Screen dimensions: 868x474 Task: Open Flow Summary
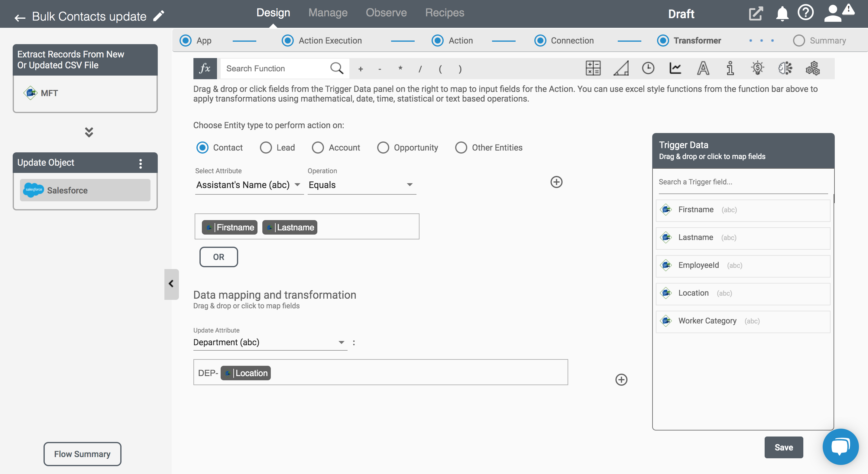click(82, 454)
